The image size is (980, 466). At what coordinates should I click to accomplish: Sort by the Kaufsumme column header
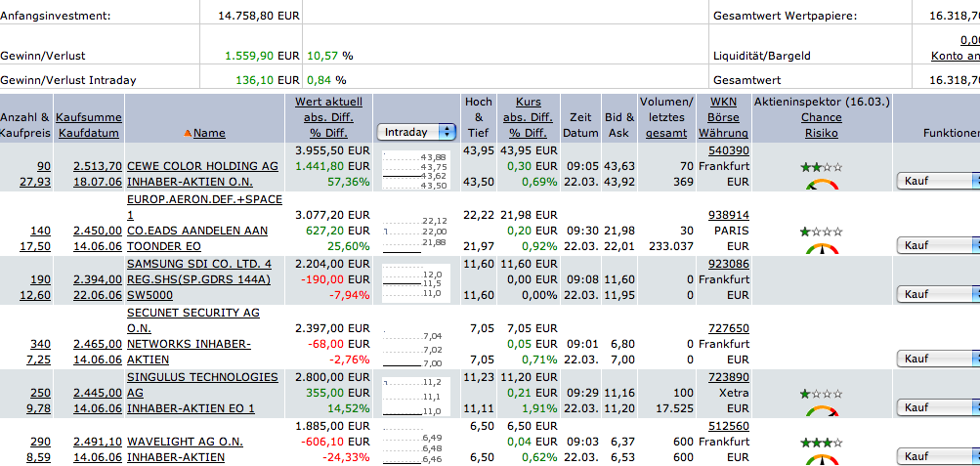click(x=88, y=117)
